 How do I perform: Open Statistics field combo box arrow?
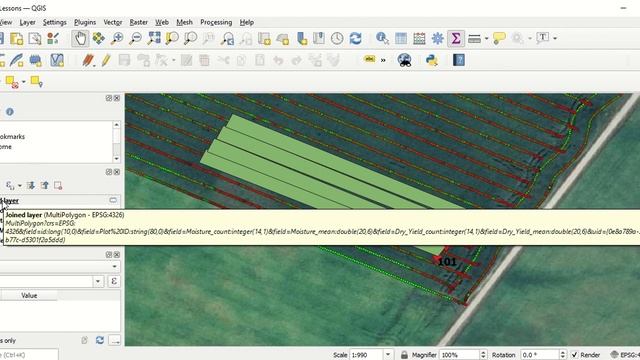98,281
